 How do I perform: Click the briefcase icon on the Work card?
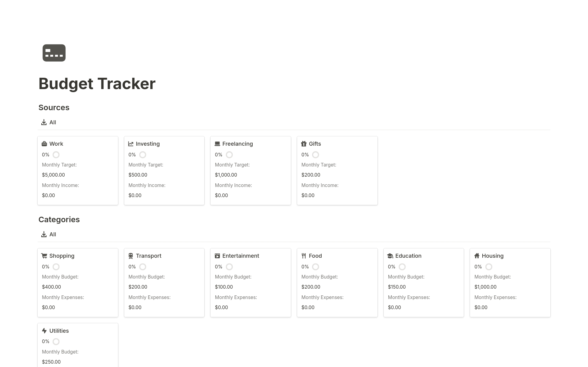tap(44, 144)
